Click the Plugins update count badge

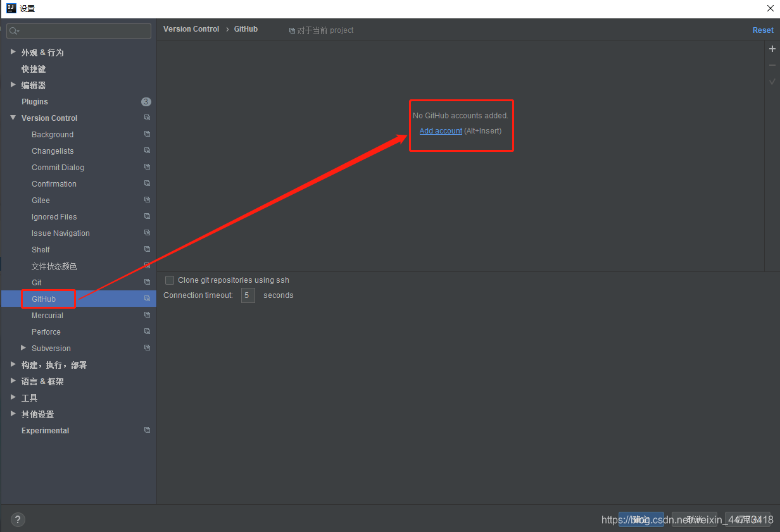[x=146, y=102]
